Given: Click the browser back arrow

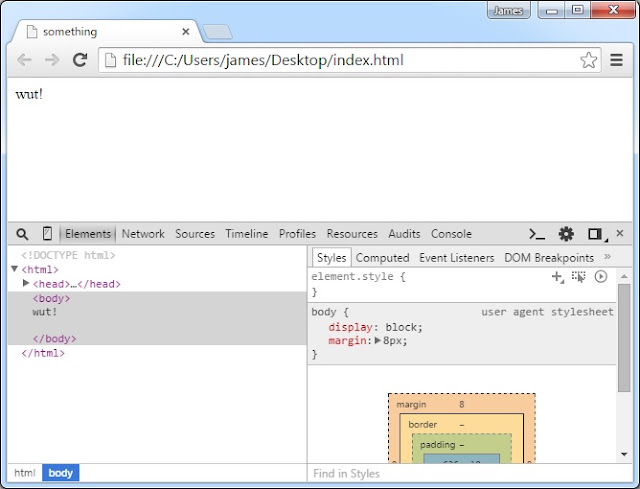Looking at the screenshot, I should coord(24,60).
